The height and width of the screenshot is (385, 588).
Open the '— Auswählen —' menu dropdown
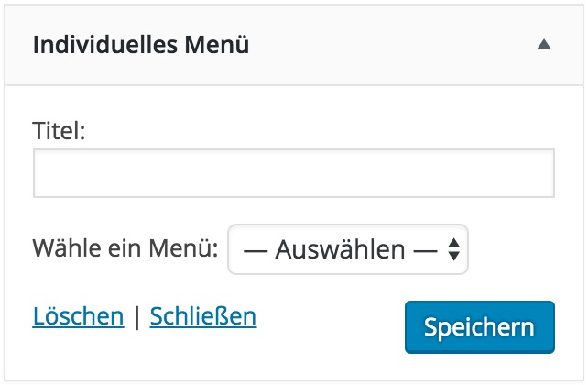point(348,249)
